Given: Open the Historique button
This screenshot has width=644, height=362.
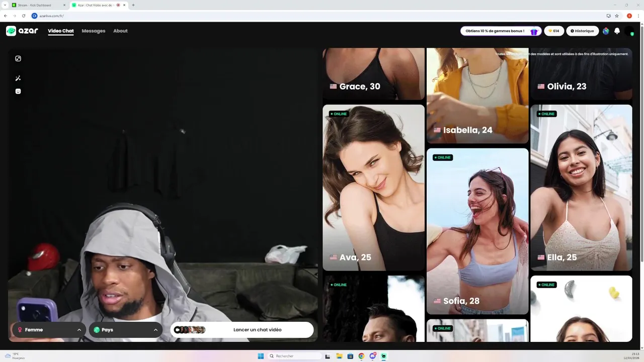Looking at the screenshot, I should [582, 31].
